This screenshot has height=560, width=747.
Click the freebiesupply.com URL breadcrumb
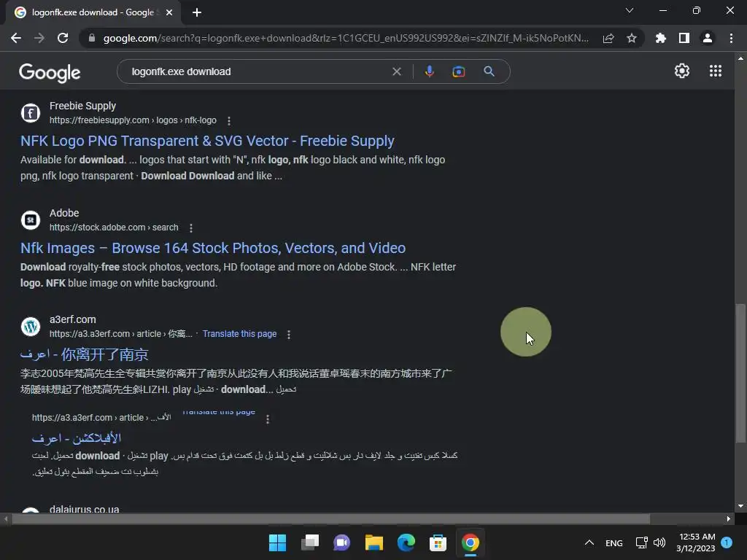[133, 120]
